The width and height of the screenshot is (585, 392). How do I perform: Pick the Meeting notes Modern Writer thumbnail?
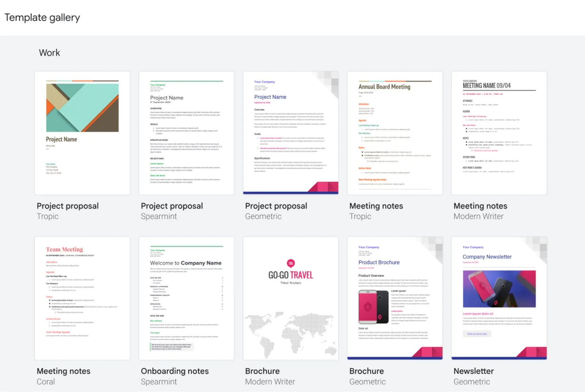pos(499,133)
